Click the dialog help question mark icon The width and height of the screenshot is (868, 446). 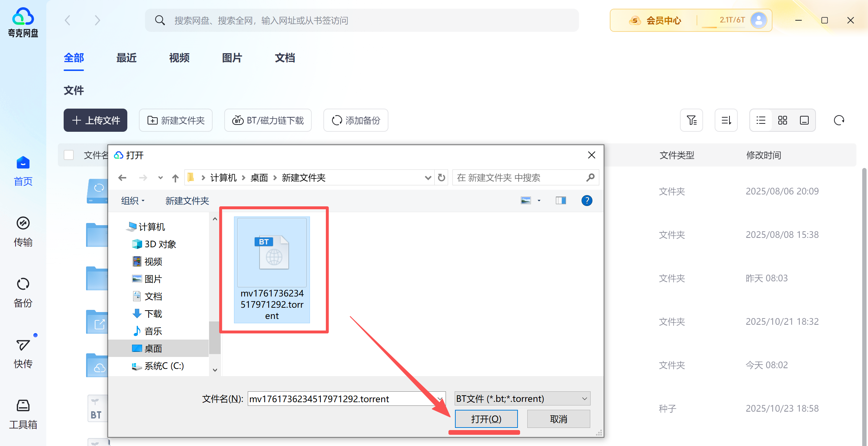(587, 201)
